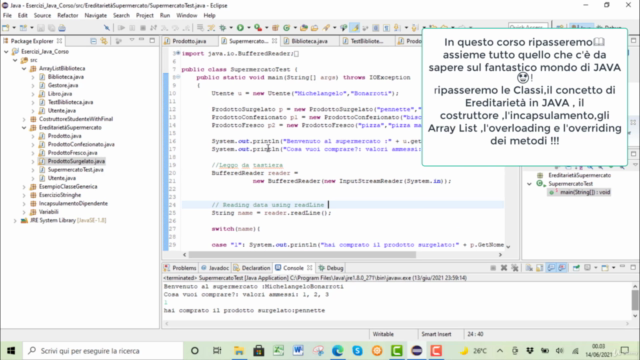Expand the JRE System Library node
Image resolution: width=640 pixels, height=360 pixels.
15,220
